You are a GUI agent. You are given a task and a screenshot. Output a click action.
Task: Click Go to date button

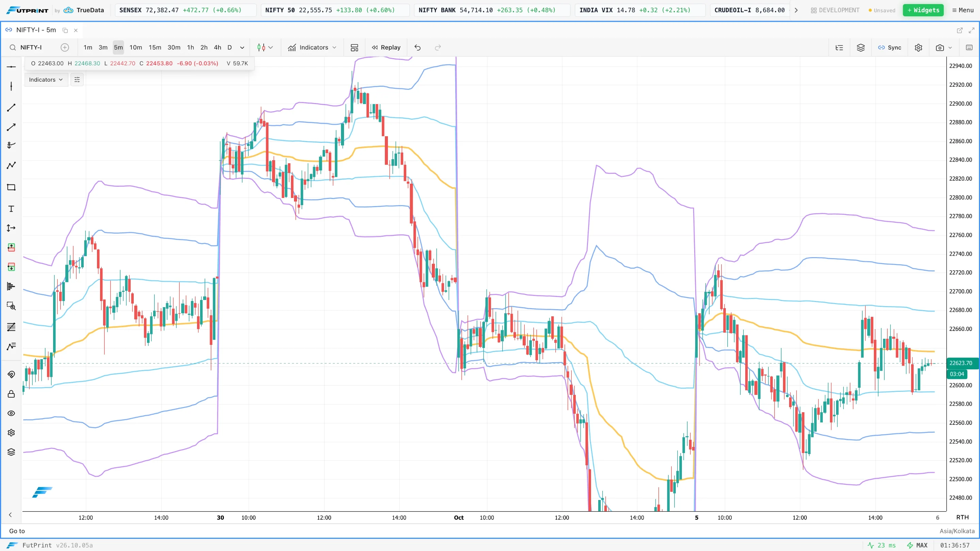[x=17, y=531]
